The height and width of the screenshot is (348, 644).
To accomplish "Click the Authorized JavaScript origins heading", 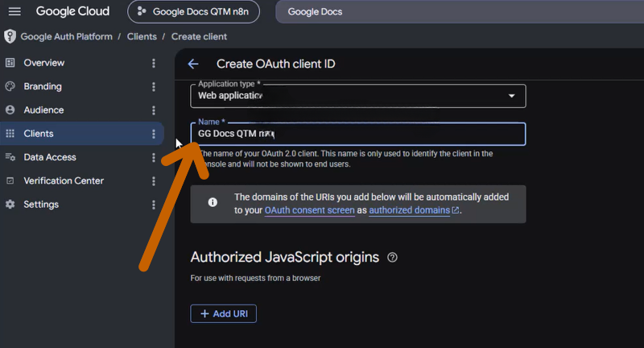I will [x=285, y=257].
